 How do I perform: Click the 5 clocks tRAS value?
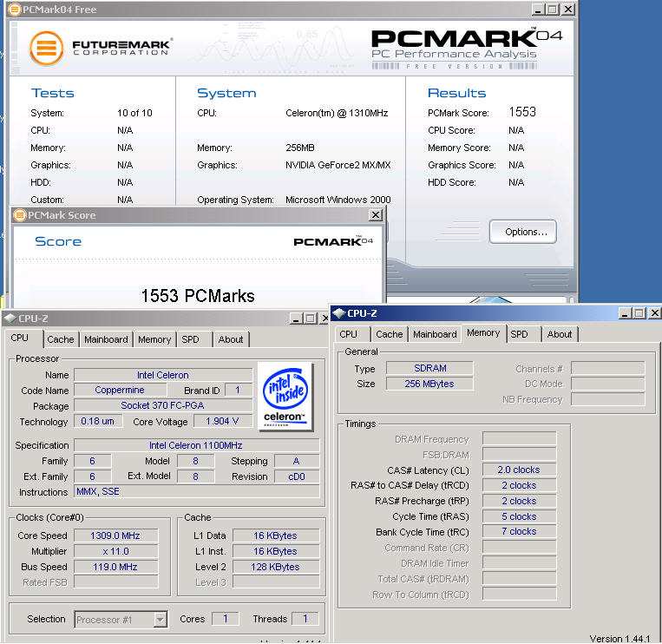(519, 516)
